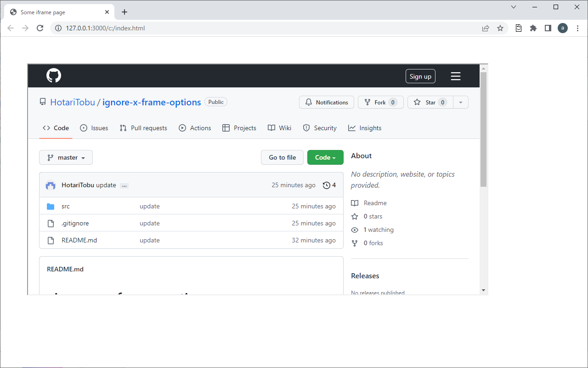This screenshot has width=588, height=368.
Task: Open the Chrome three-dot menu
Action: coord(577,28)
